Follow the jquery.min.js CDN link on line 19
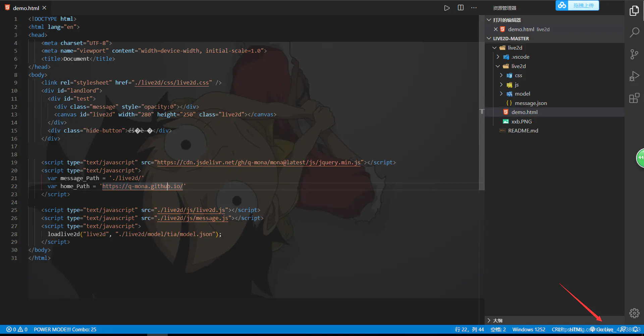 (259, 162)
